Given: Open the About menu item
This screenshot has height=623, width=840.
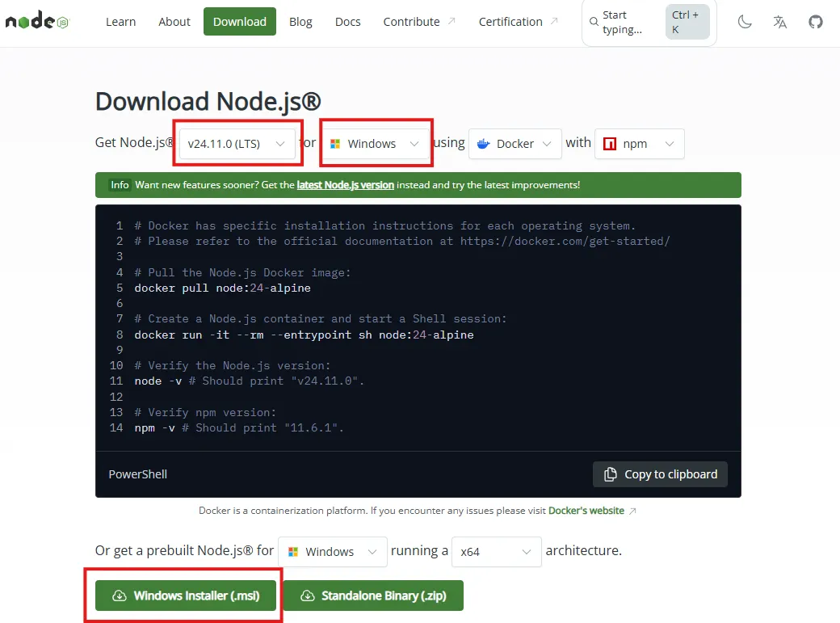Looking at the screenshot, I should [174, 22].
